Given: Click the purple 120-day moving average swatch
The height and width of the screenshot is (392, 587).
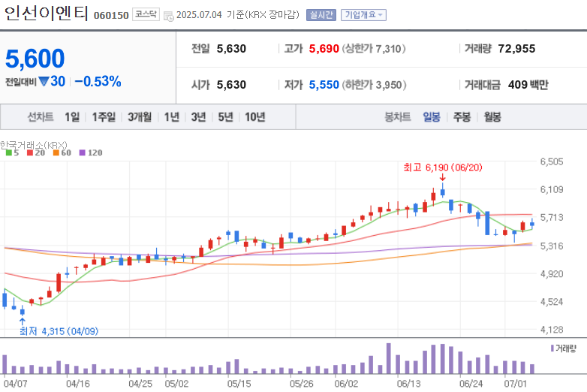Looking at the screenshot, I should pyautogui.click(x=83, y=152).
